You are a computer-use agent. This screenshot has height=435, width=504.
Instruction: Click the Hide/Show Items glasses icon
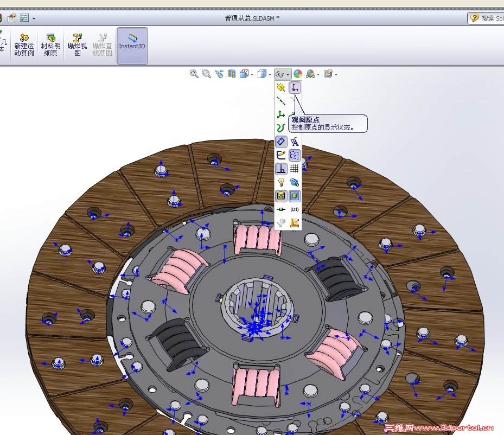click(279, 74)
